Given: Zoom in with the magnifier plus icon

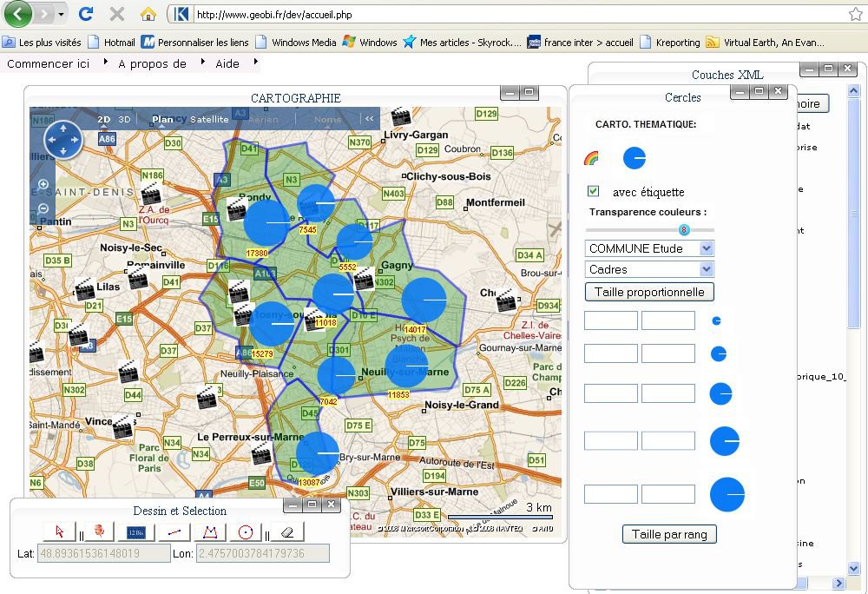Looking at the screenshot, I should tap(43, 185).
